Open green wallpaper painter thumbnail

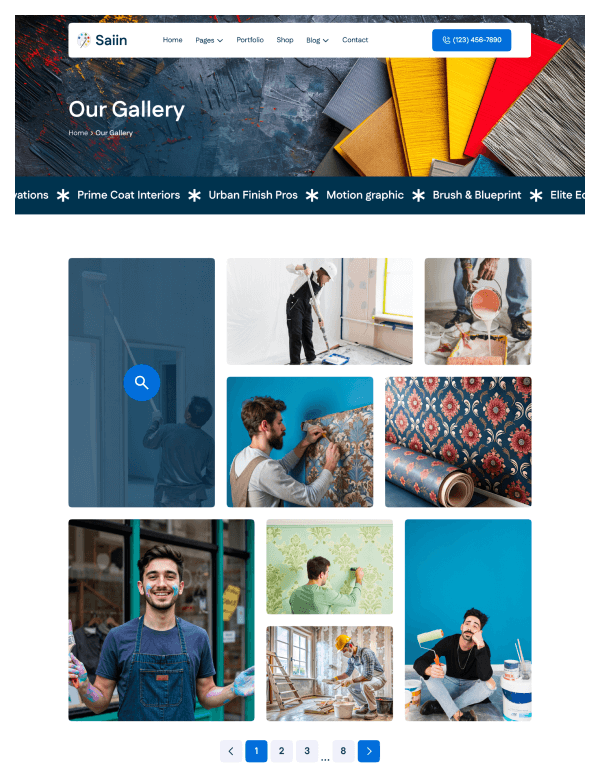coord(329,567)
